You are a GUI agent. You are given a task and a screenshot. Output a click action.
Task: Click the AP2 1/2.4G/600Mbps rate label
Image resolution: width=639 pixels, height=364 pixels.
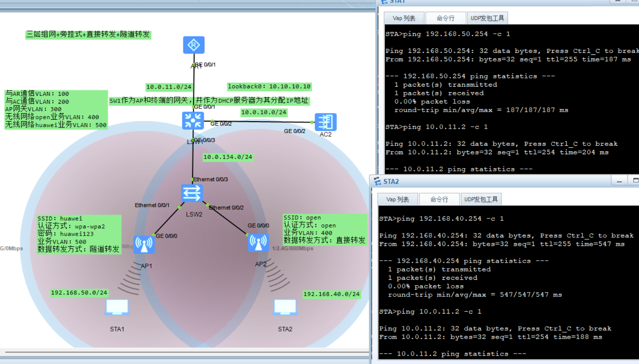[293, 249]
